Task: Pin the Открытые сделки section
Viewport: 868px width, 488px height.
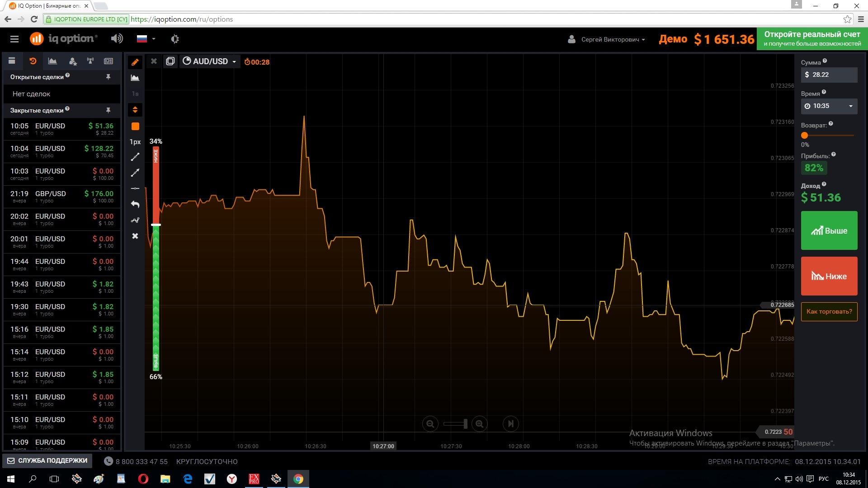Action: click(x=108, y=77)
